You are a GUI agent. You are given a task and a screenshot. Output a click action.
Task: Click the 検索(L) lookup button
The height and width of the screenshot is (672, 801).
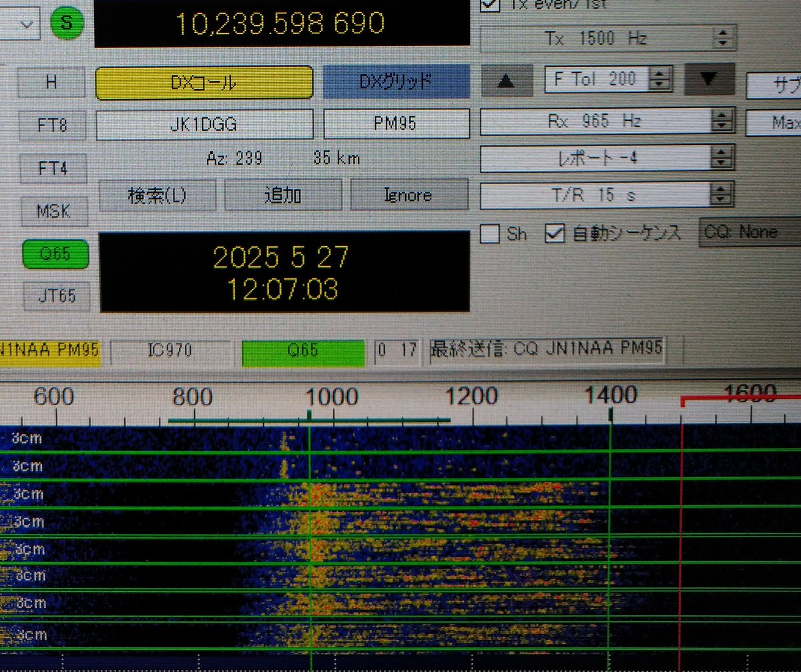pyautogui.click(x=157, y=196)
